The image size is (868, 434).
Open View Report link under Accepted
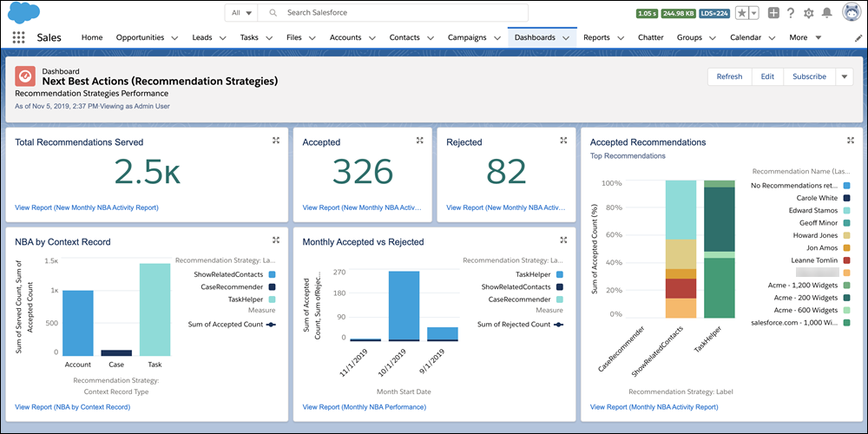362,207
